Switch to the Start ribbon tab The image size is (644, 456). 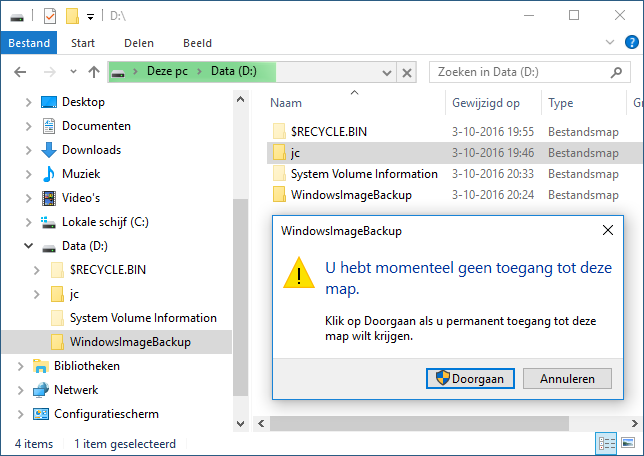[x=83, y=43]
